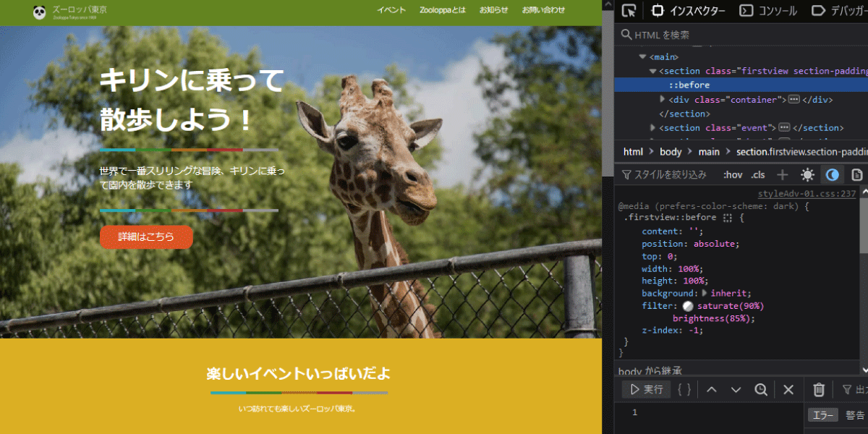Viewport: 868px width, 434px height.
Task: Open the filter editor swatch for saturate
Action: 688,306
